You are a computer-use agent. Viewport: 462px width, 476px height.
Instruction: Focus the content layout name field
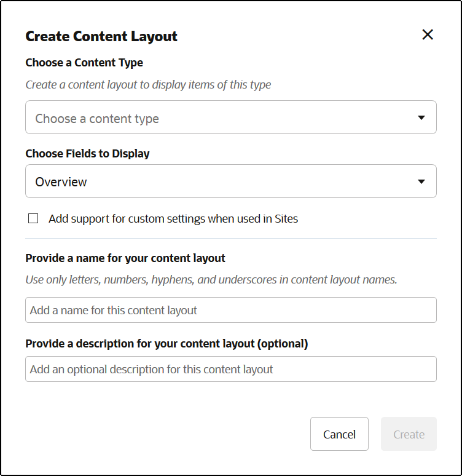click(230, 310)
